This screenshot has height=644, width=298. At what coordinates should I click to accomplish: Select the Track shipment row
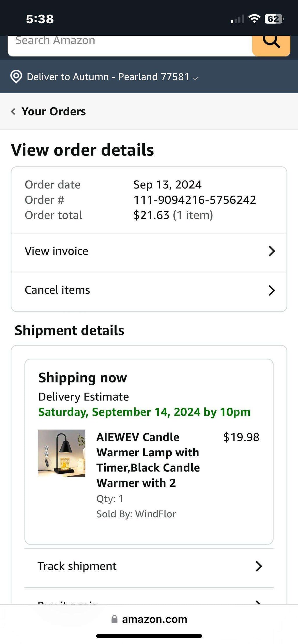[77, 566]
